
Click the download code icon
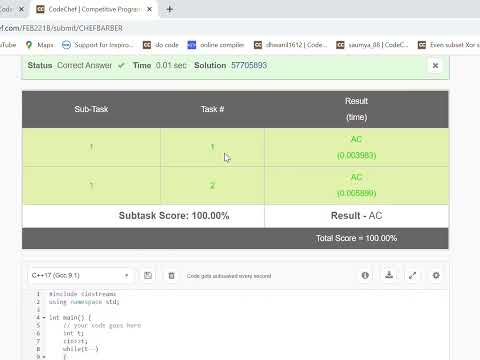[x=389, y=275]
